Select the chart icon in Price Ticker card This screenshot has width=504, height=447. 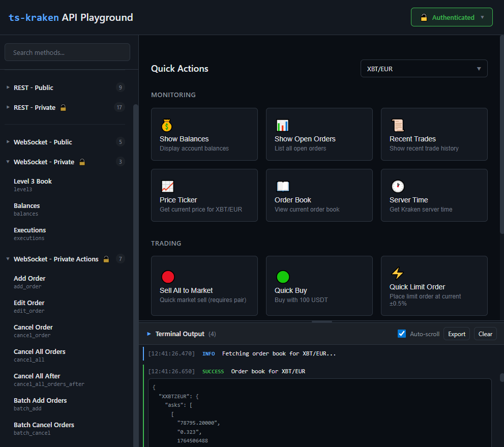166,186
